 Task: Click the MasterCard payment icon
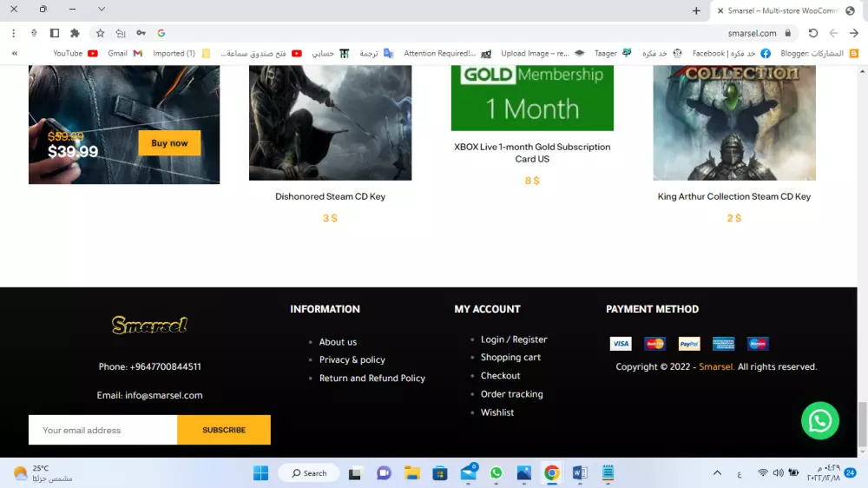[x=654, y=344]
